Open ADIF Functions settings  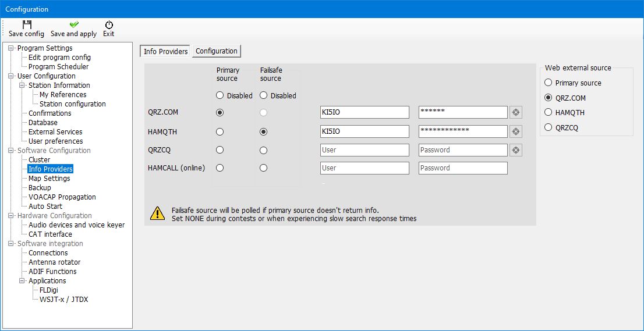pos(52,272)
